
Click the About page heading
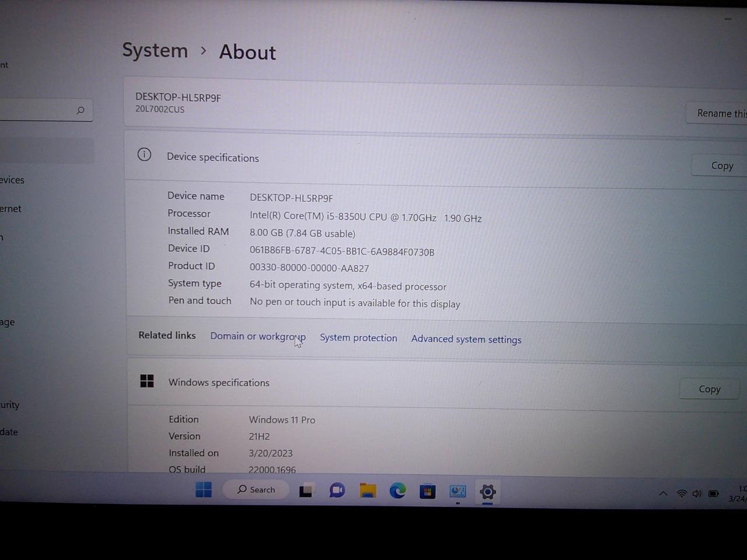click(x=247, y=52)
